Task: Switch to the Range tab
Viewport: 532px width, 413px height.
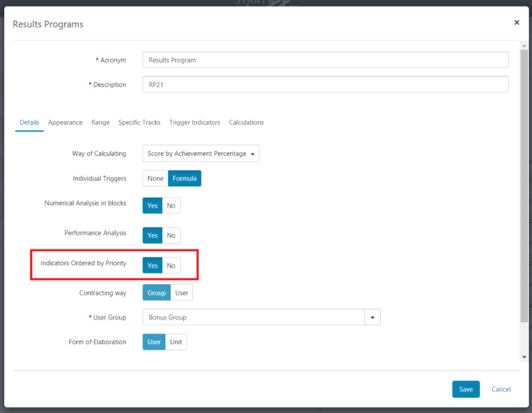Action: (101, 122)
